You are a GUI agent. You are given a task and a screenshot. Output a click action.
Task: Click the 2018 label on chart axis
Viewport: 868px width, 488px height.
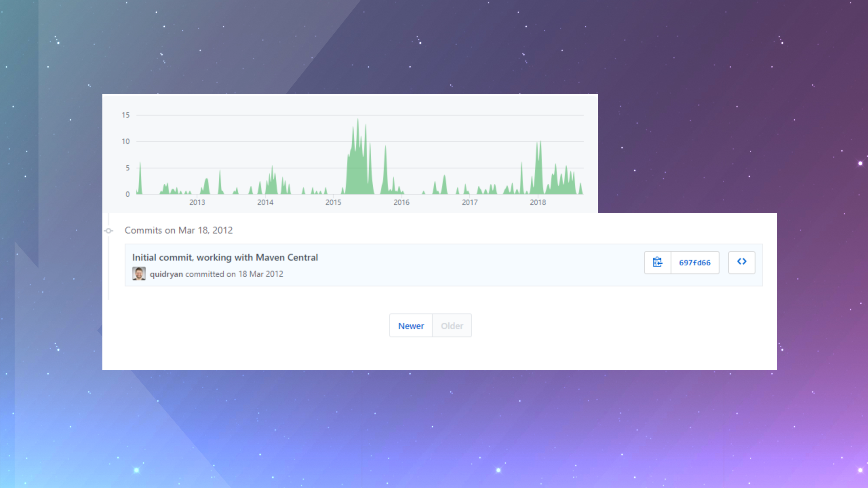click(x=538, y=202)
